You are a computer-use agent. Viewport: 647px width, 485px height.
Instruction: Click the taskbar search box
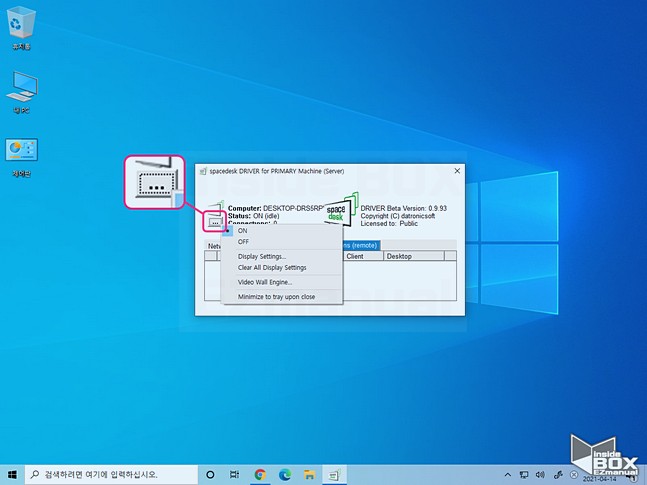click(x=111, y=475)
